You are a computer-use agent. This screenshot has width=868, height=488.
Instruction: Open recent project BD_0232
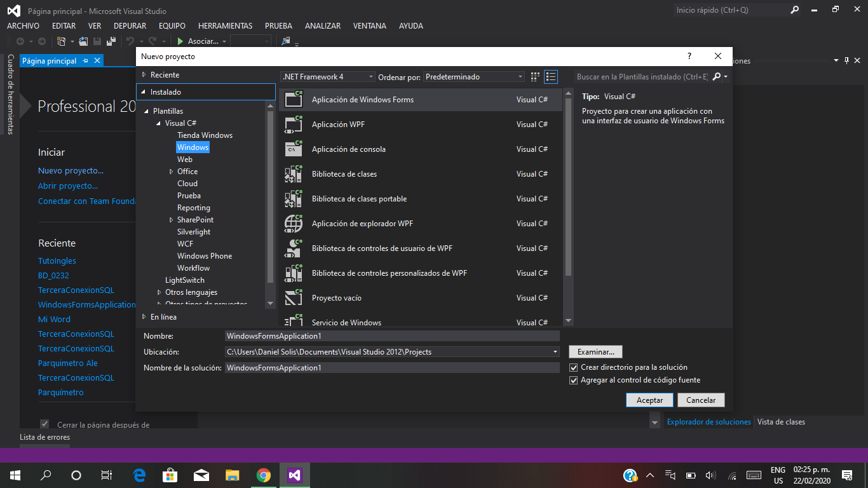click(x=53, y=276)
